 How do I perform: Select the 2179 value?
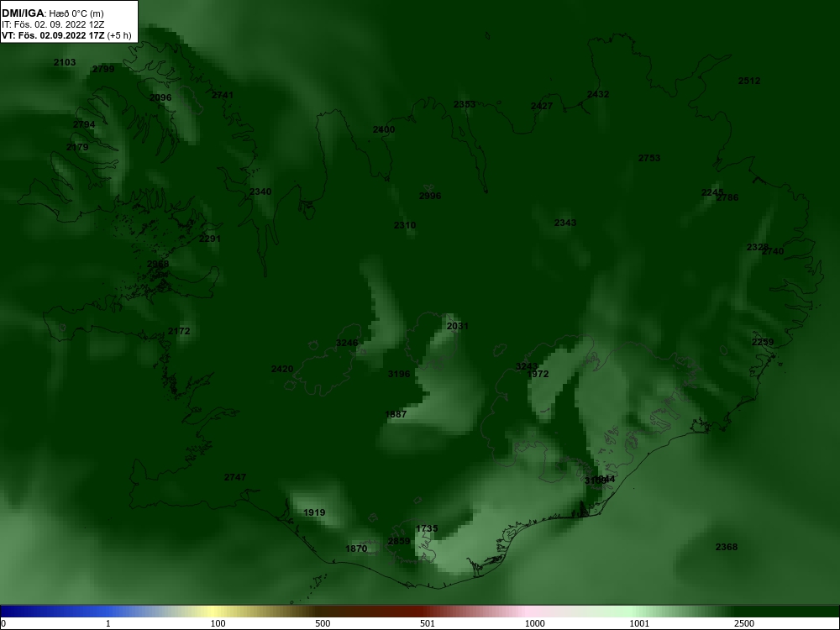click(x=77, y=147)
